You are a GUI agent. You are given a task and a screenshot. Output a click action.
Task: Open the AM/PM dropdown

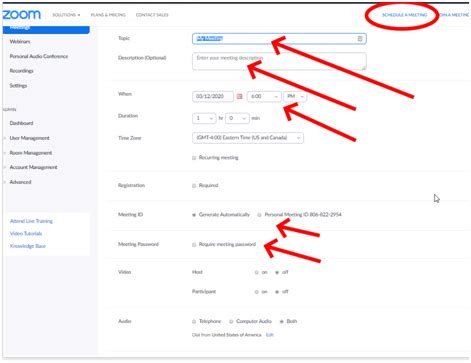pos(295,96)
